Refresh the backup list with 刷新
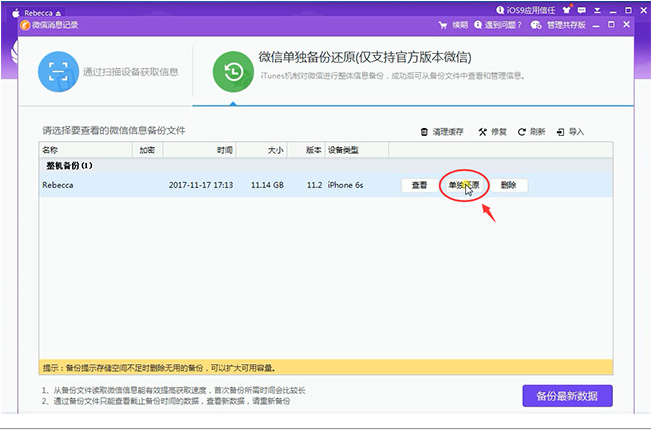This screenshot has width=651, height=430. pyautogui.click(x=532, y=131)
